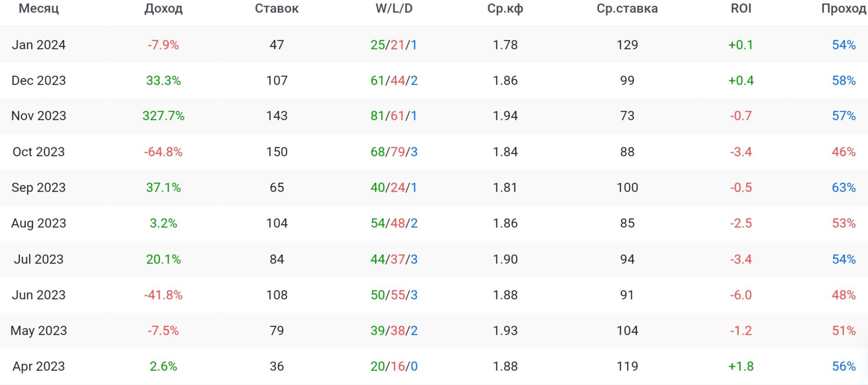Click the Проход column header

pos(844,9)
